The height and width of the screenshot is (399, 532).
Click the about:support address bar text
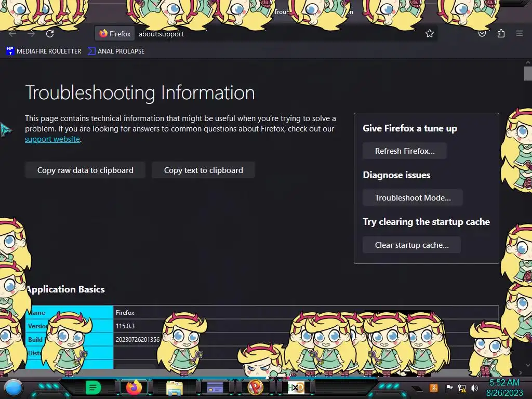[x=161, y=34]
